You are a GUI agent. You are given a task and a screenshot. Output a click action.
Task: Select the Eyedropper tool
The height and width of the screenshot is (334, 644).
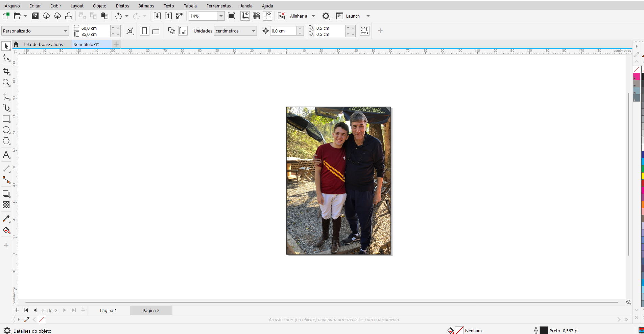[6, 219]
